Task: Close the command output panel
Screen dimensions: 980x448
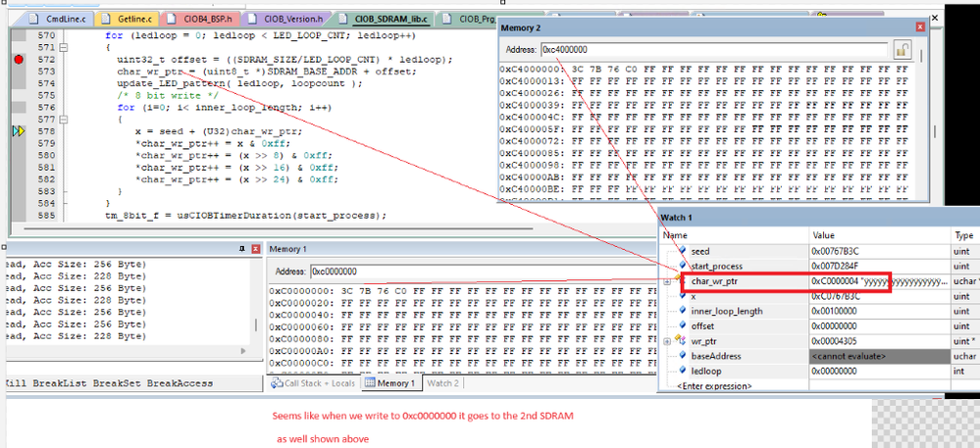Action: click(255, 249)
